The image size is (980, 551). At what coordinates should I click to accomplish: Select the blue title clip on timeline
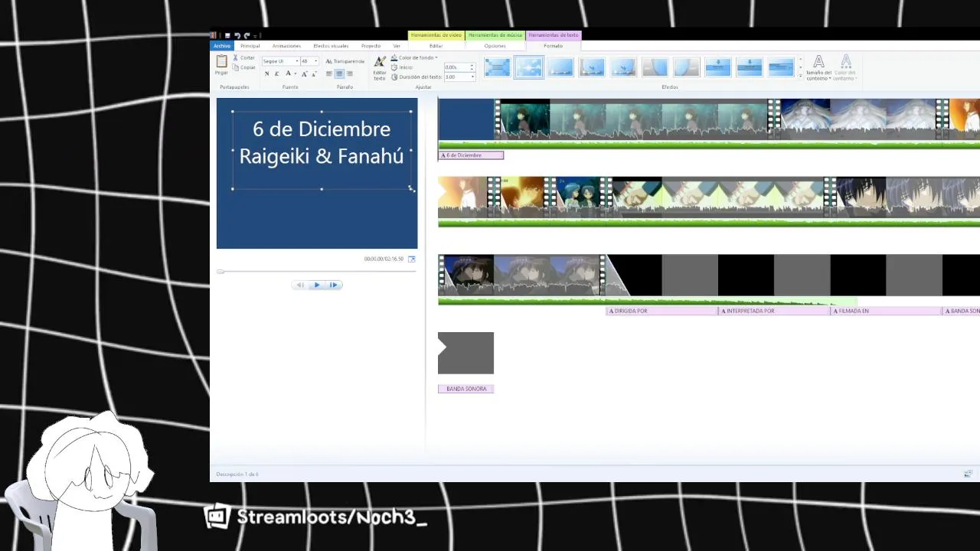click(x=465, y=119)
